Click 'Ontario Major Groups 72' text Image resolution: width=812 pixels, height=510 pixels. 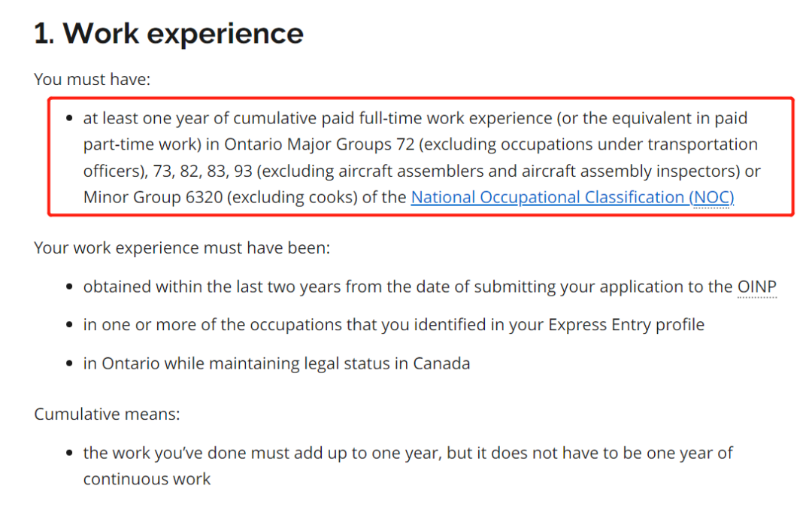pyautogui.click(x=320, y=144)
